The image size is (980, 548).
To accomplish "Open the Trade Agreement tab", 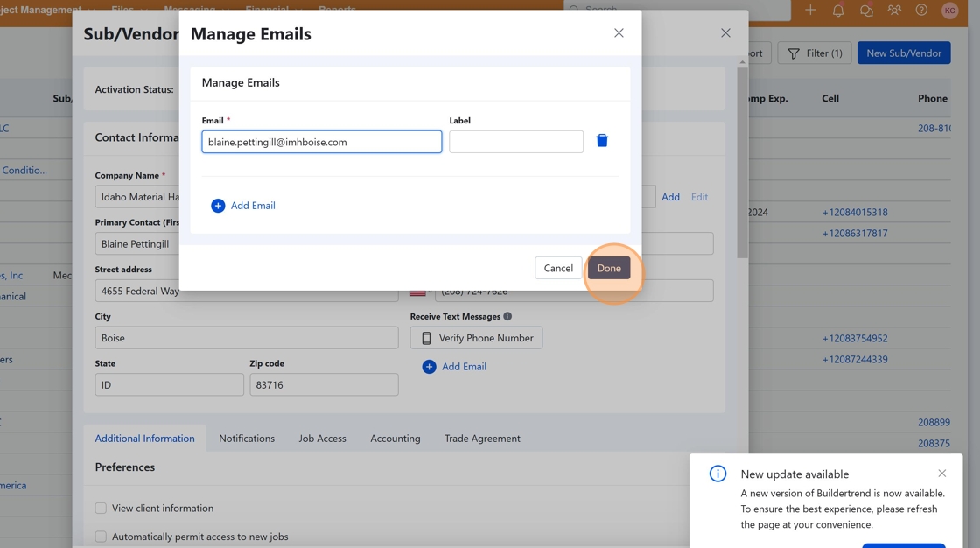I will (x=482, y=439).
